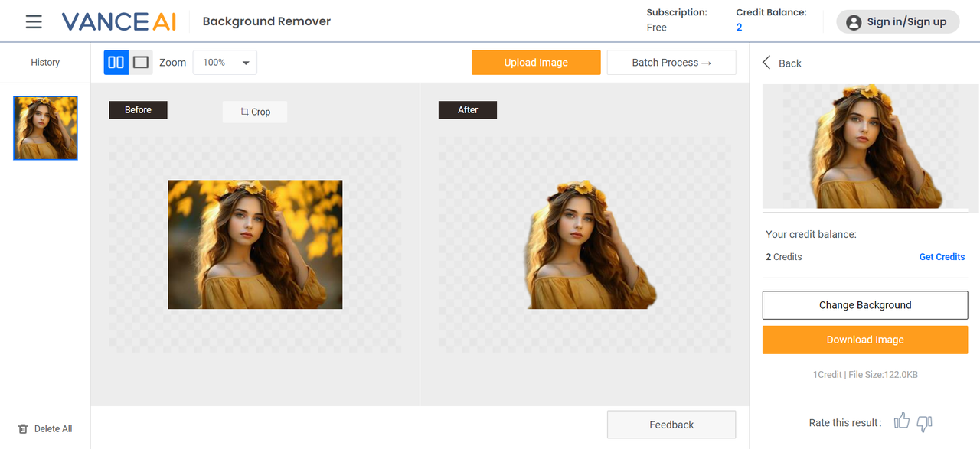Click Download Image
Image resolution: width=980 pixels, height=449 pixels.
(x=865, y=340)
